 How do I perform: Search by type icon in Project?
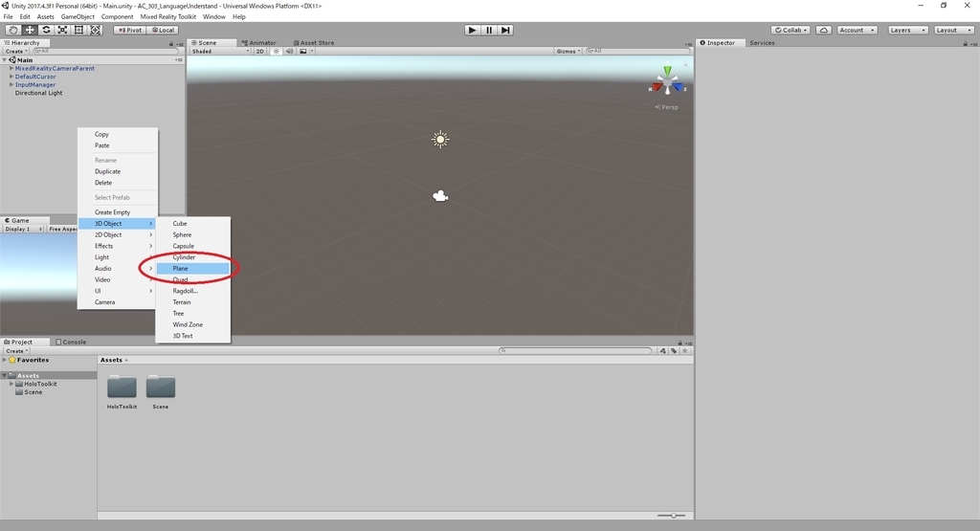point(663,351)
